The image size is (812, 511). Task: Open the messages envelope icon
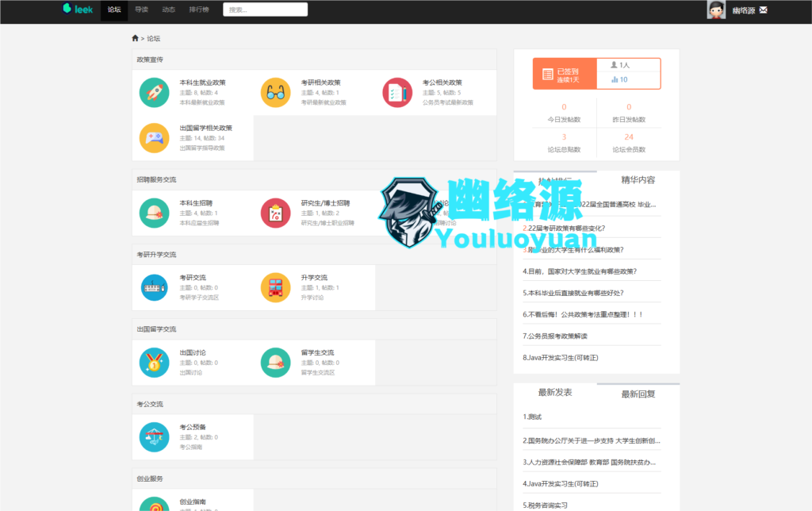pos(764,10)
